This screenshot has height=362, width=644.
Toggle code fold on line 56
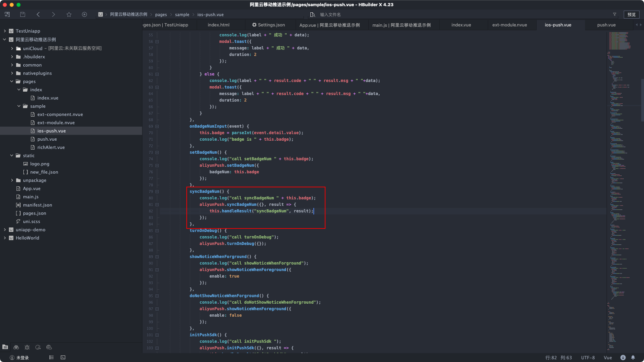157,42
